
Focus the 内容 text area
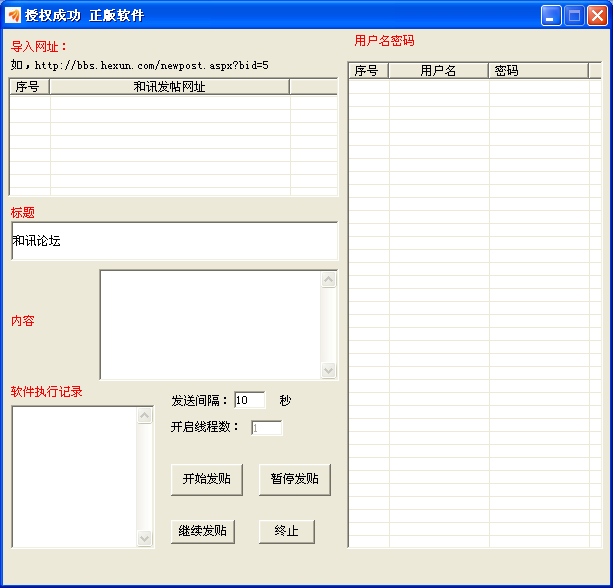coord(210,324)
